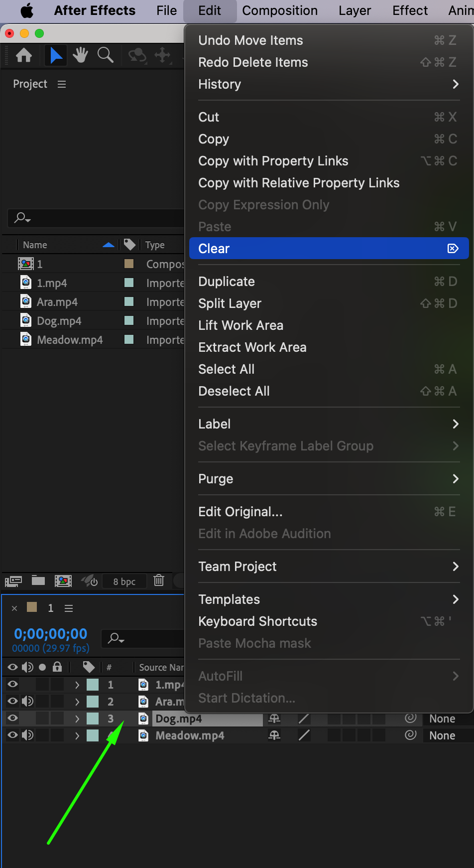Choose the Hand tool
This screenshot has height=868, width=474.
tap(80, 55)
